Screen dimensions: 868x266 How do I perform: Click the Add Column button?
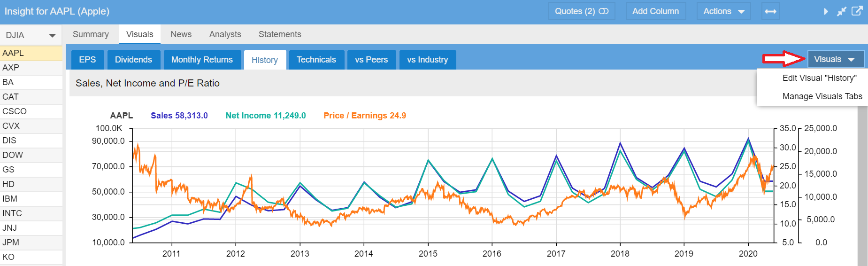click(x=655, y=11)
